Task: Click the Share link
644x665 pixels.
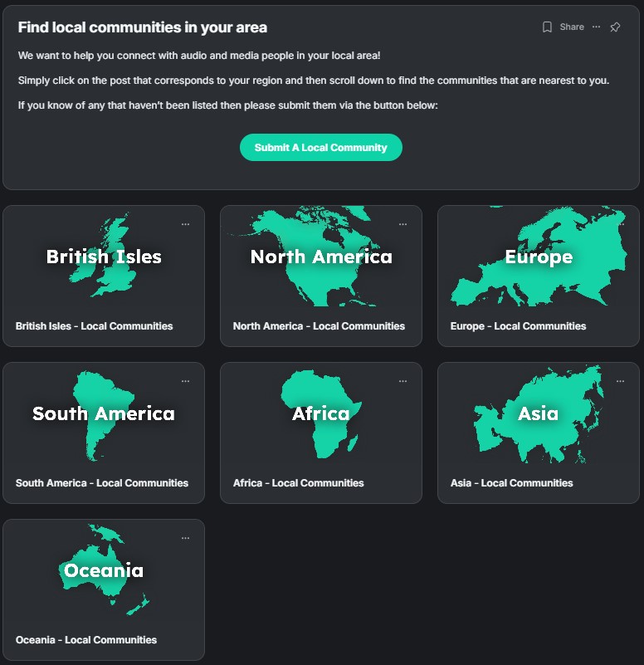Action: tap(572, 27)
